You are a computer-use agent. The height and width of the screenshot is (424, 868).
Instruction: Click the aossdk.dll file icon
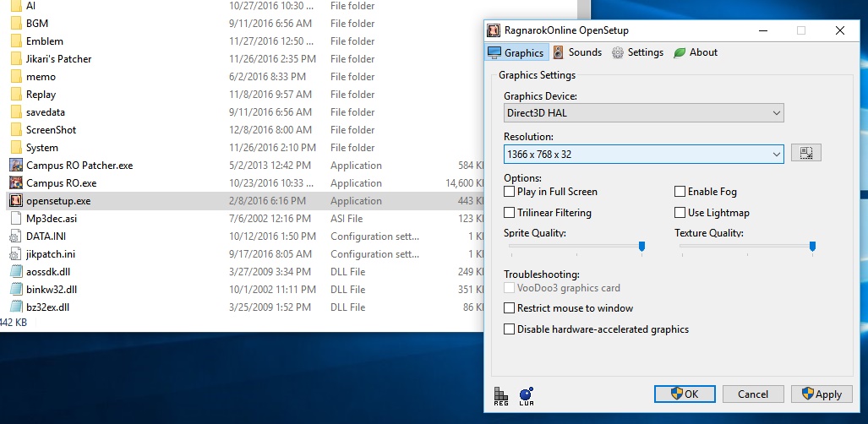(16, 272)
